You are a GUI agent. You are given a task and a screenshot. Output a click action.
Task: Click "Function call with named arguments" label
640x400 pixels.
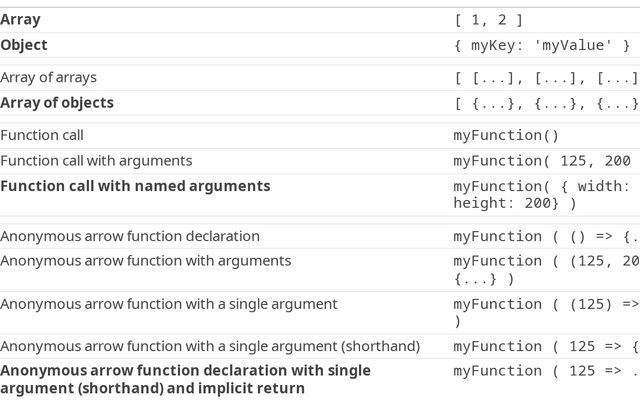tap(135, 186)
